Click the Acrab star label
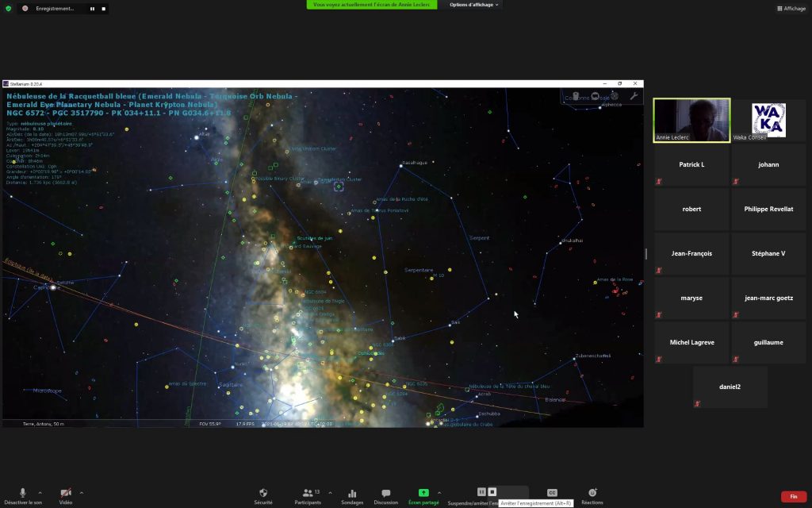Screen dimensions: 812x508 [x=485, y=394]
